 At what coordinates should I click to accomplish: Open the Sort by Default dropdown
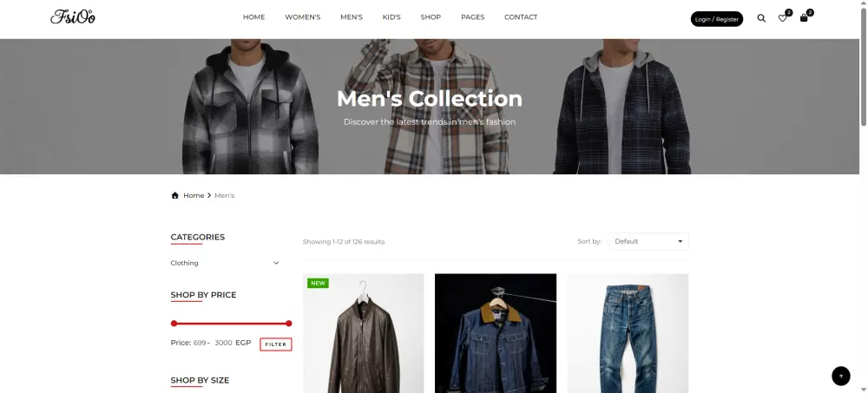pos(648,241)
